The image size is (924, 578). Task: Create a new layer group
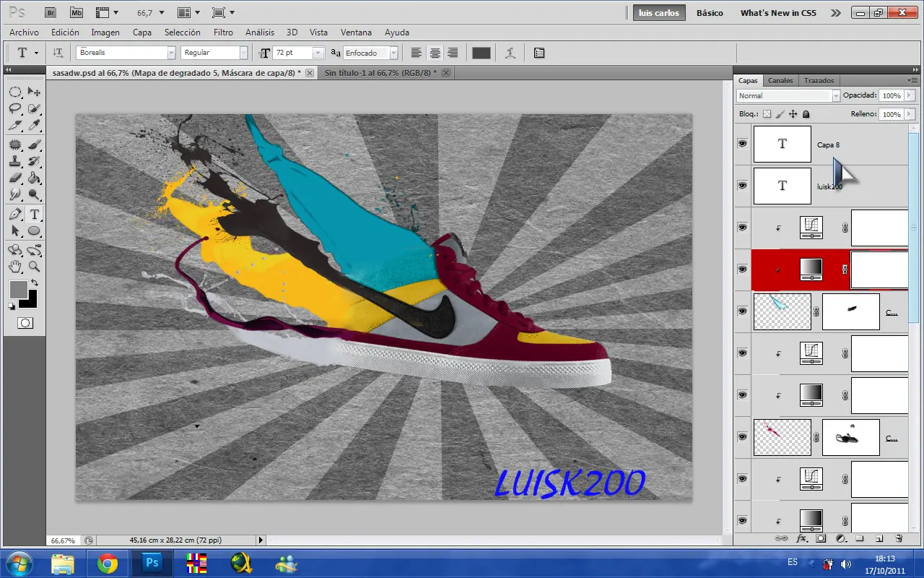[x=860, y=538]
